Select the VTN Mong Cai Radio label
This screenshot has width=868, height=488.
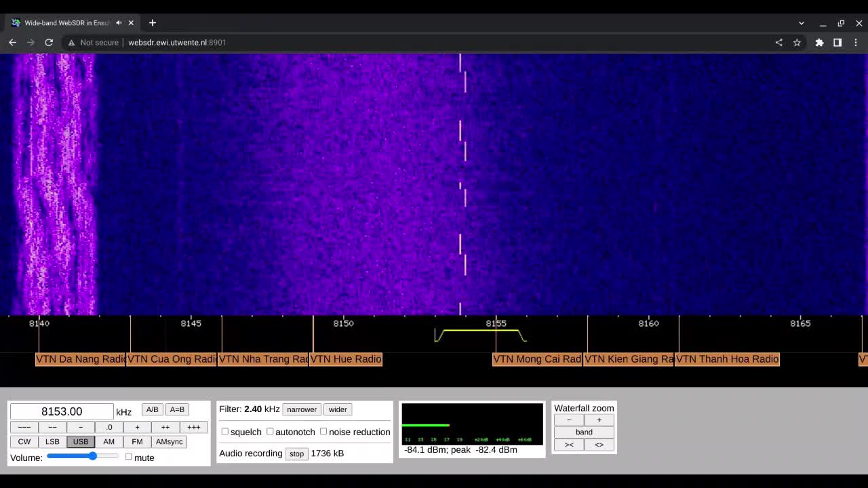(x=537, y=359)
